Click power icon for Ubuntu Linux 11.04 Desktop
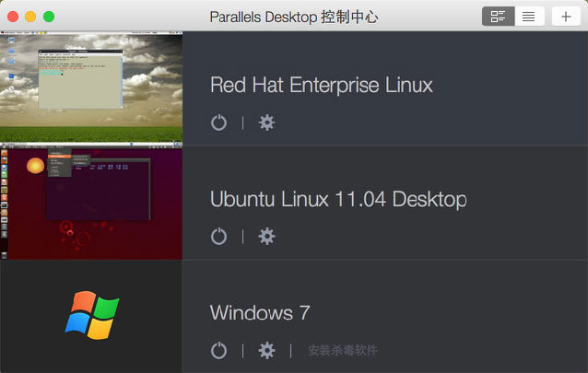Viewport: 588px width, 373px height. pos(218,237)
